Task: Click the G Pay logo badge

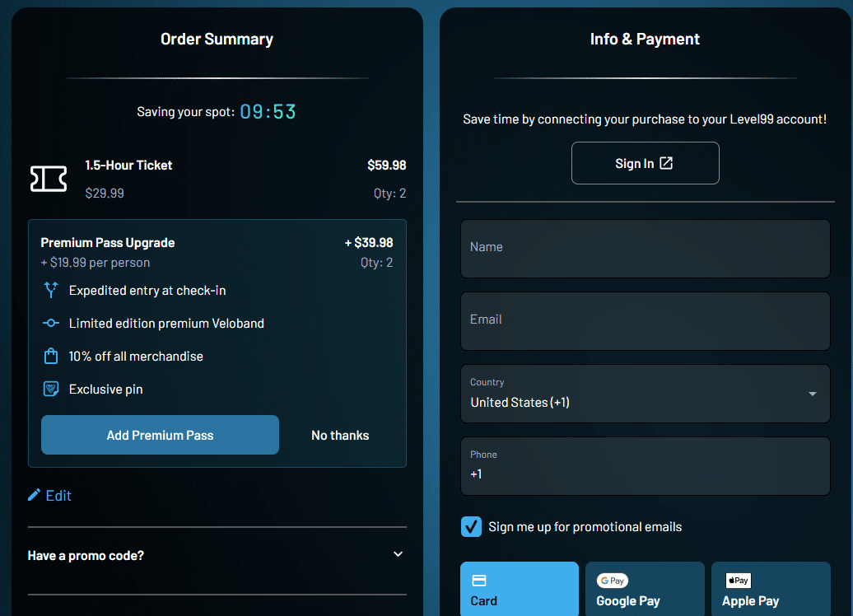Action: pos(613,581)
